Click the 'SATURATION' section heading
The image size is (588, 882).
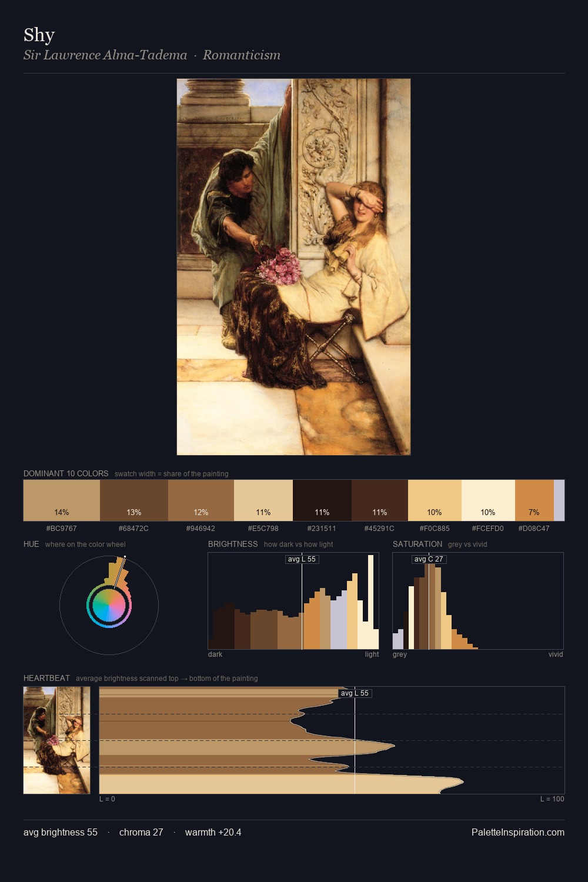point(417,544)
